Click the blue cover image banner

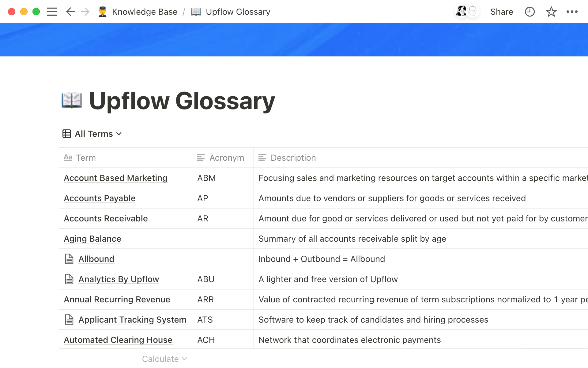(294, 40)
